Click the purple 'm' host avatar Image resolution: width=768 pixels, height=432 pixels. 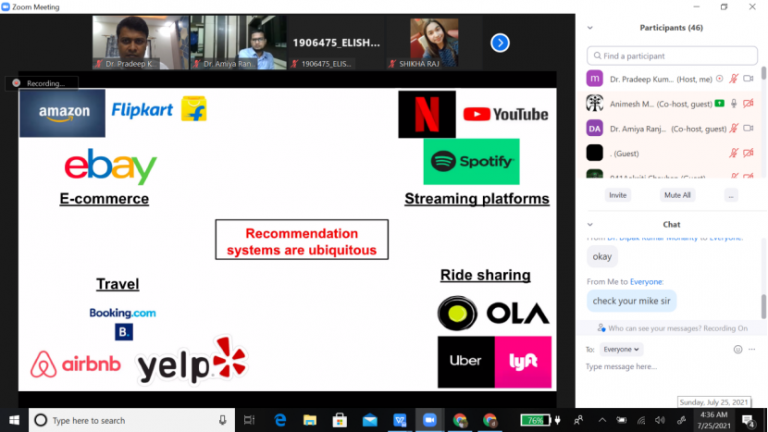pyautogui.click(x=595, y=79)
